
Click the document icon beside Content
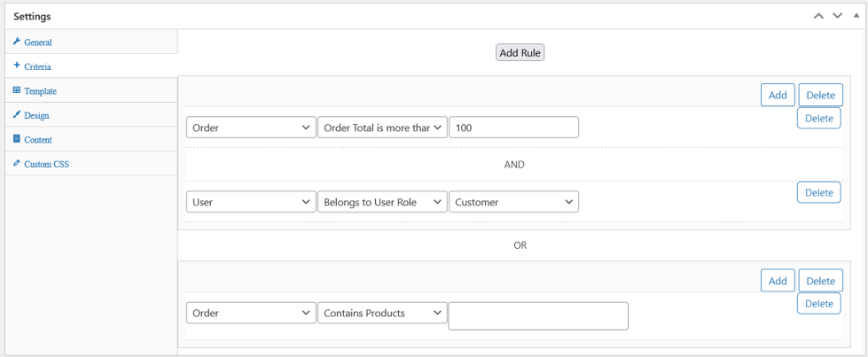(x=17, y=139)
